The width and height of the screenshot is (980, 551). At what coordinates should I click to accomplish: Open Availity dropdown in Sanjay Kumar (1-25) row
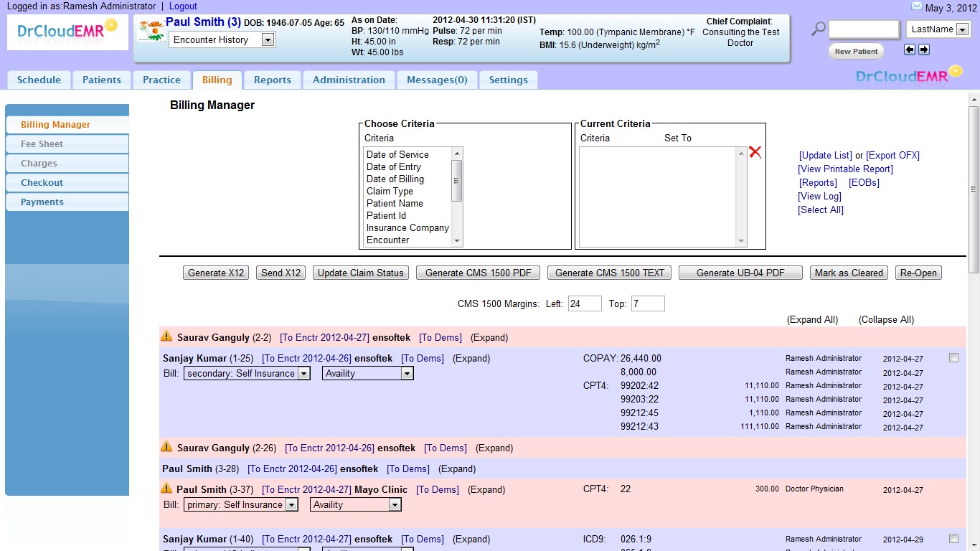(x=368, y=373)
